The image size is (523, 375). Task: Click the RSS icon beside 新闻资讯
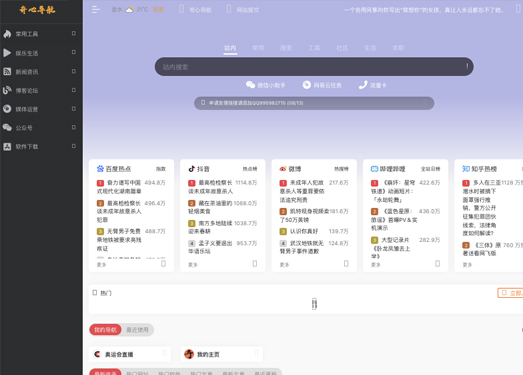(x=7, y=71)
